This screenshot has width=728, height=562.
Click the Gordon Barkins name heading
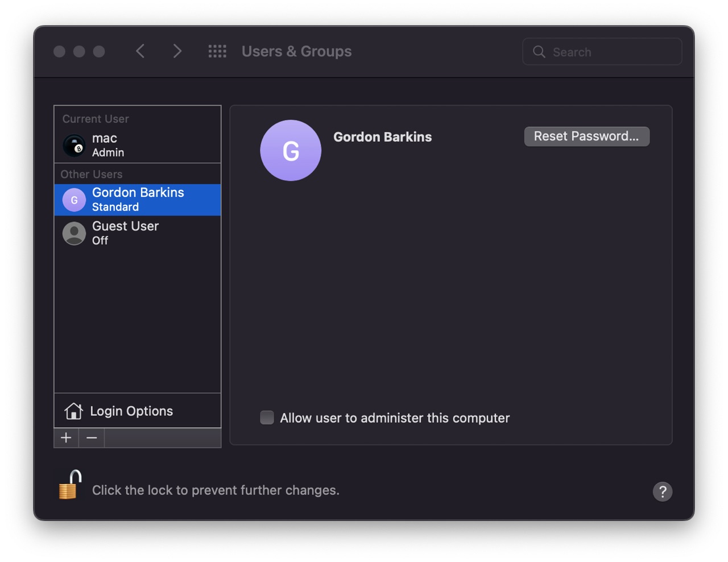(x=383, y=137)
